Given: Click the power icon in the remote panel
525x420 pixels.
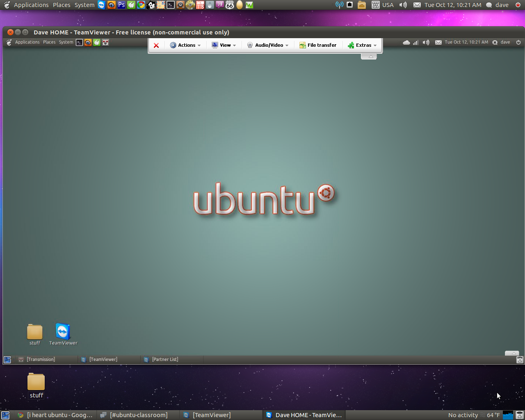Looking at the screenshot, I should [518, 42].
